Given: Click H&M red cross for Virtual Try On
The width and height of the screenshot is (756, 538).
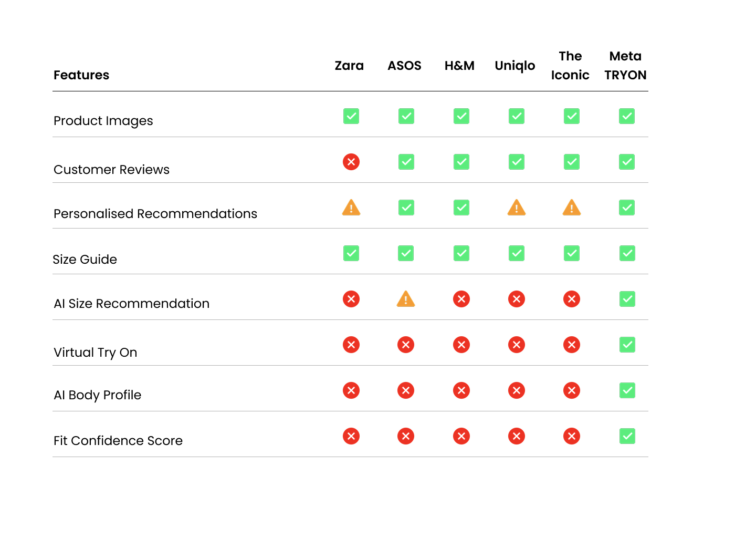Looking at the screenshot, I should point(461,345).
